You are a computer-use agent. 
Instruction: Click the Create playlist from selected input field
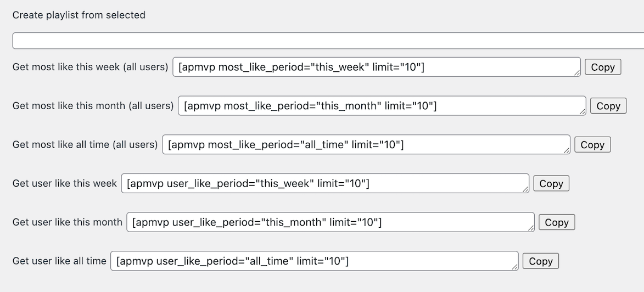[x=328, y=41]
